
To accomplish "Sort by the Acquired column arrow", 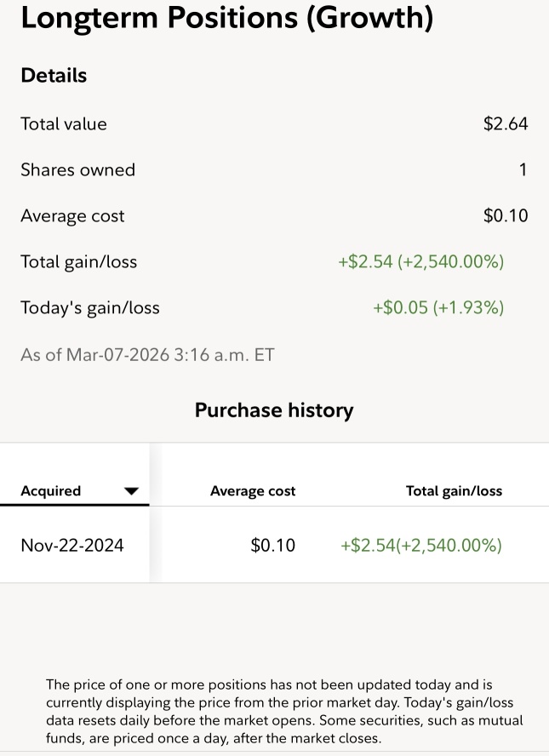I will coord(131,491).
